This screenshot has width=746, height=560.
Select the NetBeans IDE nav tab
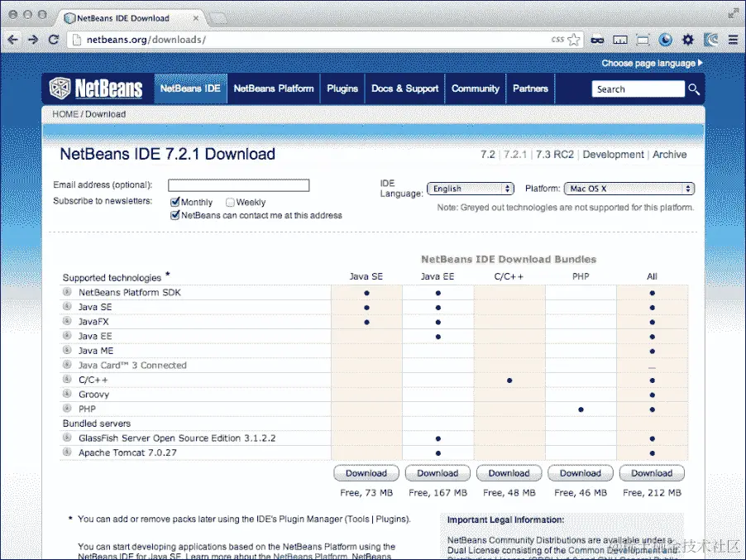pyautogui.click(x=190, y=89)
